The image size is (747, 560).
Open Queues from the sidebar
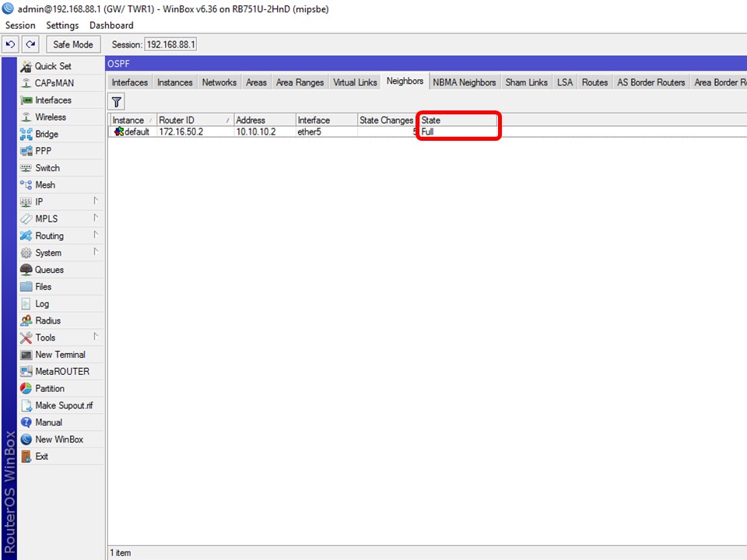pyautogui.click(x=61, y=270)
